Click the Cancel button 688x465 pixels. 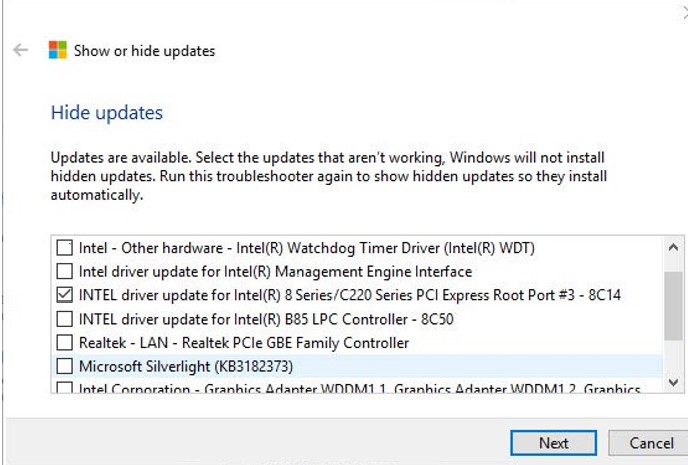(x=651, y=443)
